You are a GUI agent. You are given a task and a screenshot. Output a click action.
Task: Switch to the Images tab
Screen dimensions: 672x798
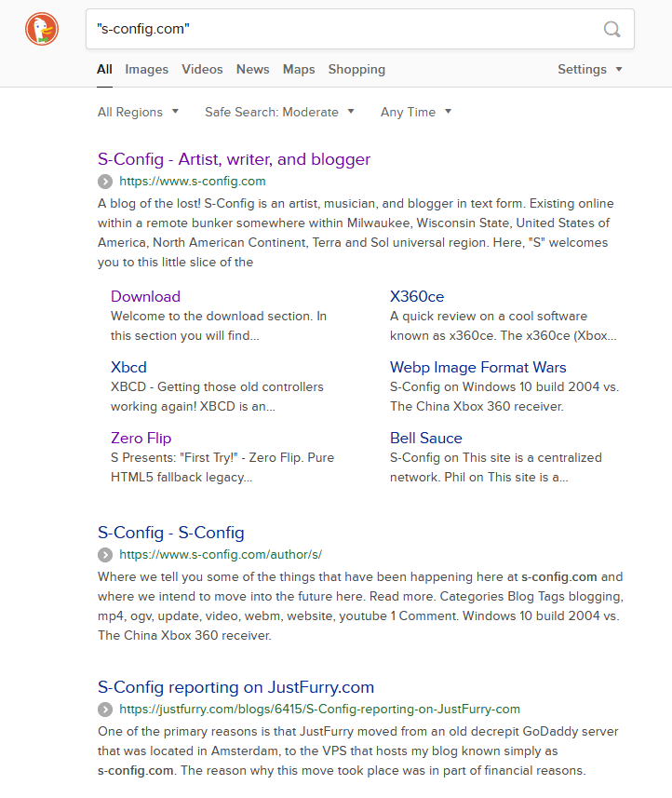tap(146, 69)
